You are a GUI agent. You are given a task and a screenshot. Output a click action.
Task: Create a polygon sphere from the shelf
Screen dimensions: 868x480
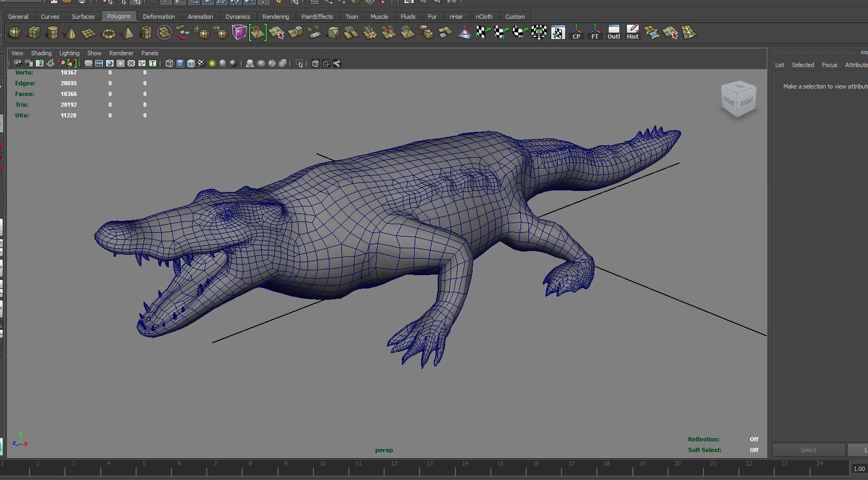tap(15, 33)
